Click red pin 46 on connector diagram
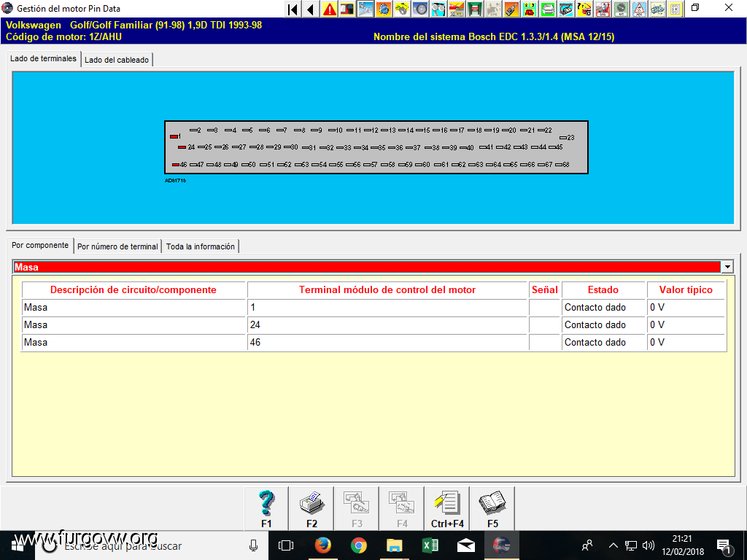The image size is (747, 560). (176, 165)
